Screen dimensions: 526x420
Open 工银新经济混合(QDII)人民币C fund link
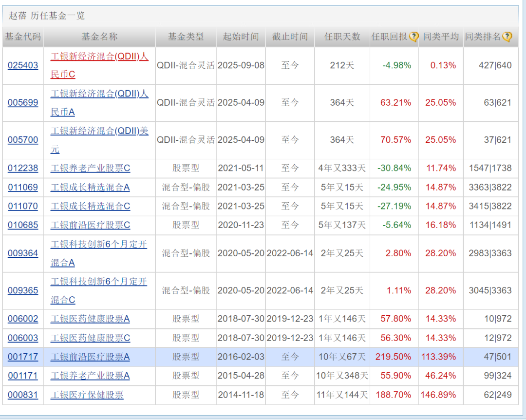click(99, 65)
